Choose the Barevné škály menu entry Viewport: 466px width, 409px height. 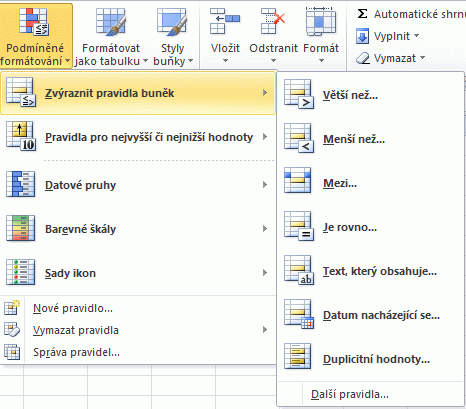138,229
